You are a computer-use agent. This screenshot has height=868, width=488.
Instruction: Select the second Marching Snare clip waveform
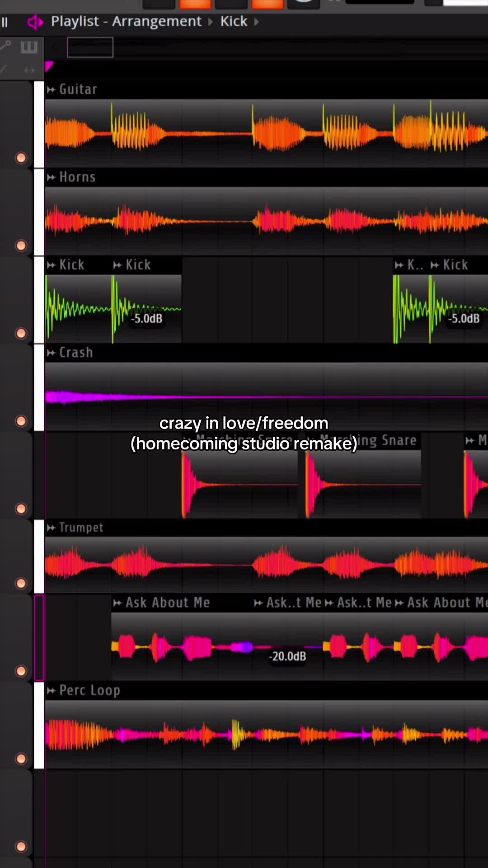pyautogui.click(x=363, y=484)
